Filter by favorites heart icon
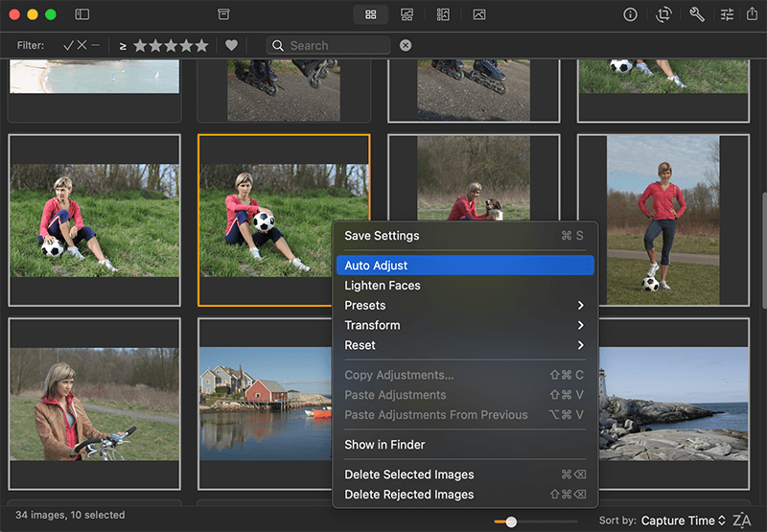 tap(231, 45)
